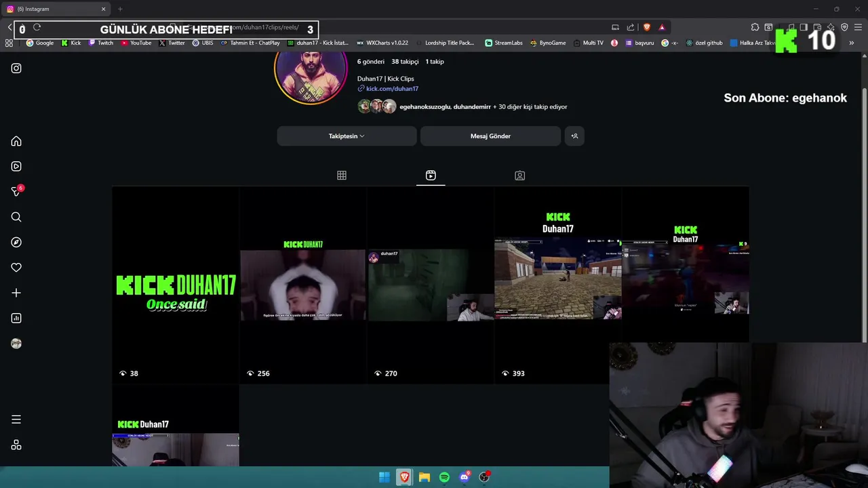Open the Twitter bookmark

[172, 43]
